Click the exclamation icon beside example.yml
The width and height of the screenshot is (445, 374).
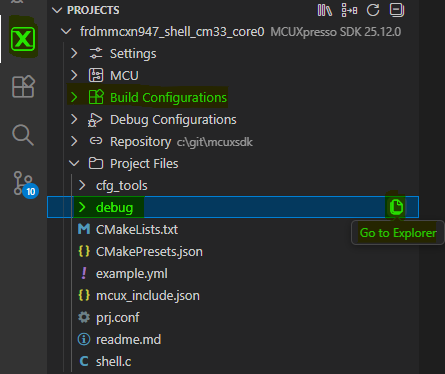84,273
